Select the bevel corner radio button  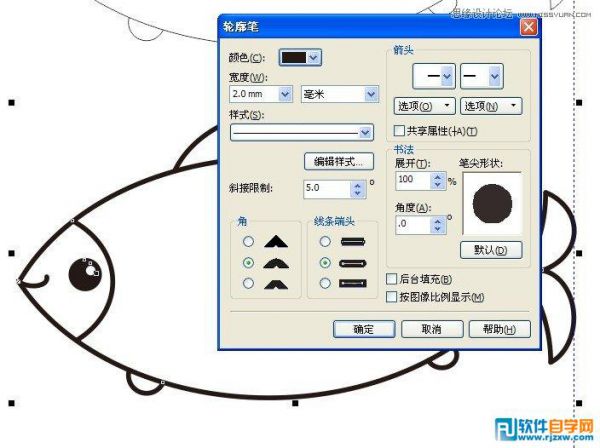click(248, 283)
